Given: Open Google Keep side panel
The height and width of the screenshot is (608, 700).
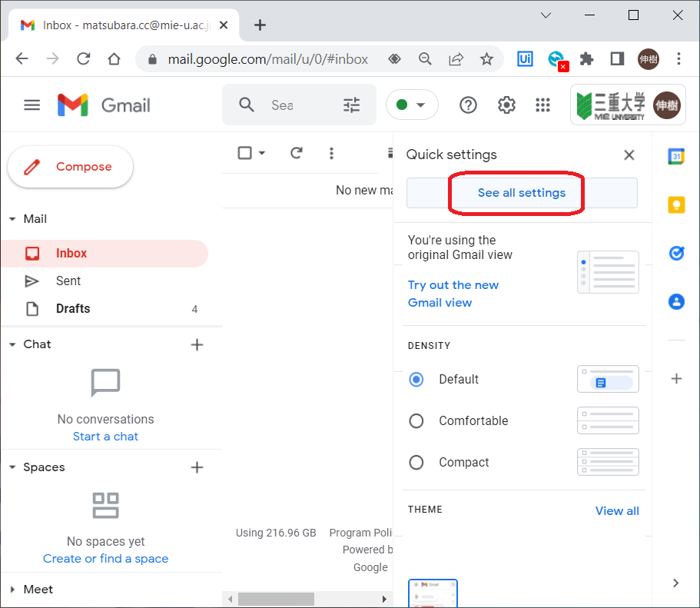Looking at the screenshot, I should pos(676,205).
